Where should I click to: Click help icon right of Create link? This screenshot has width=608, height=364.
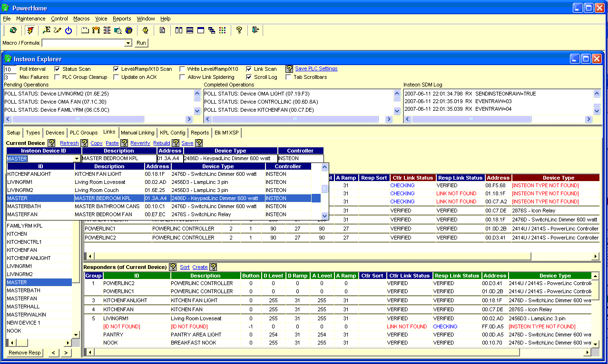coord(213,267)
